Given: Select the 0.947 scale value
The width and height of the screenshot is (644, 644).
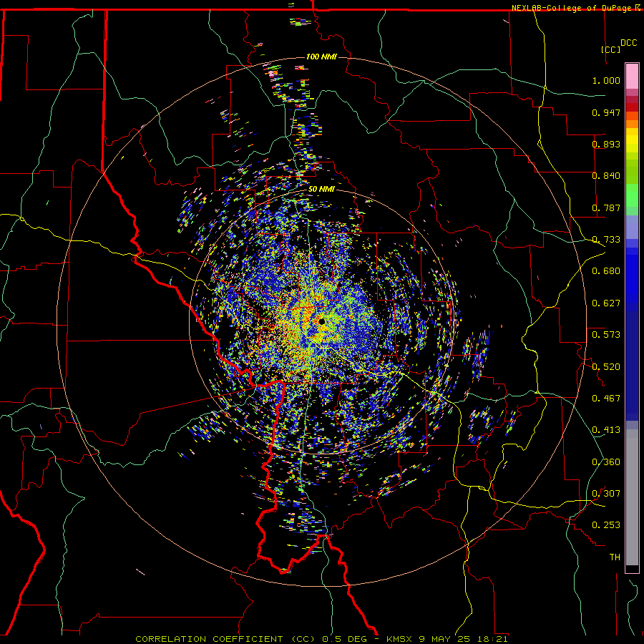Looking at the screenshot, I should click(x=606, y=112).
